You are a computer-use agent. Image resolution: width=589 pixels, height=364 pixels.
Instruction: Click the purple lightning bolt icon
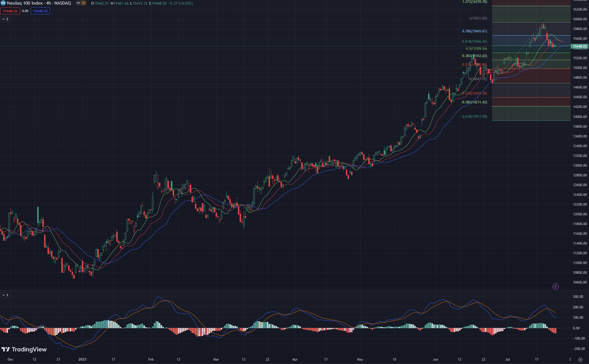click(x=555, y=286)
